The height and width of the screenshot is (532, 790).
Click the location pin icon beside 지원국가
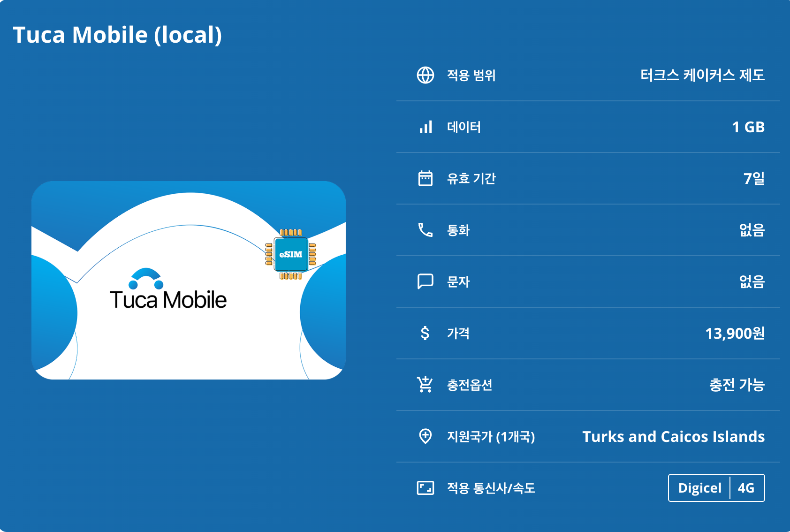[x=425, y=436]
